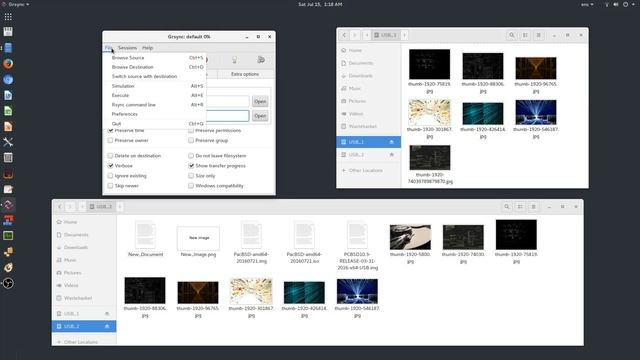Image resolution: width=640 pixels, height=360 pixels.
Task: Click the path bar right chevron in USB_1 window
Action: tap(404, 35)
